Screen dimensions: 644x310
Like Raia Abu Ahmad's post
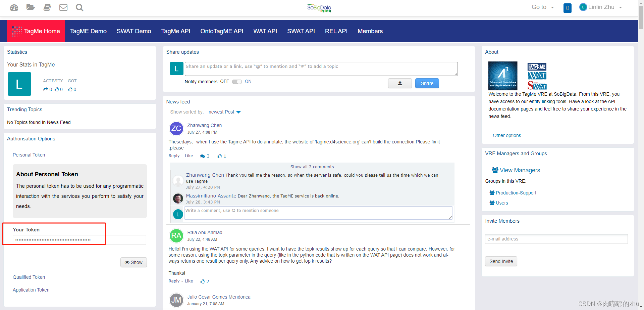coord(189,281)
